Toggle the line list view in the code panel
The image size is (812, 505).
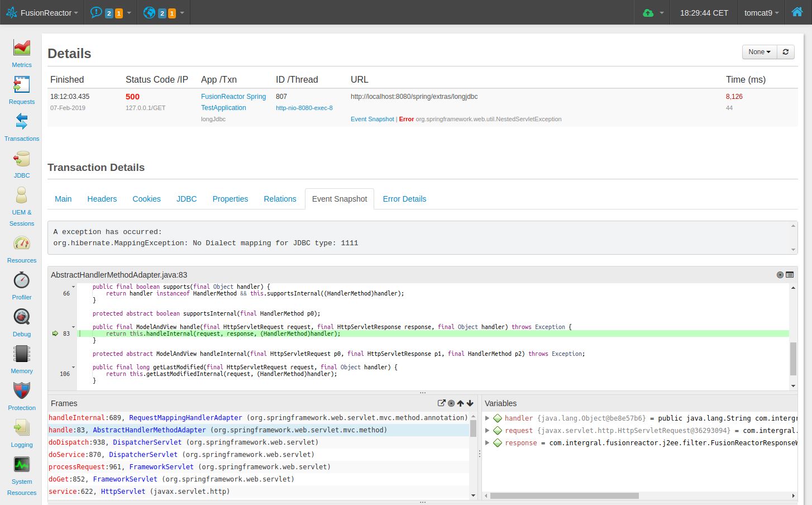789,275
